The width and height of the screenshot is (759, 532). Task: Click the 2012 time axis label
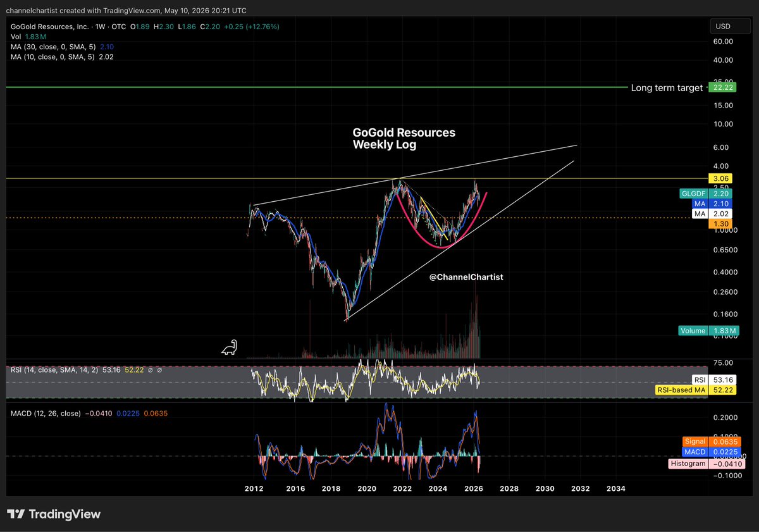click(x=254, y=488)
